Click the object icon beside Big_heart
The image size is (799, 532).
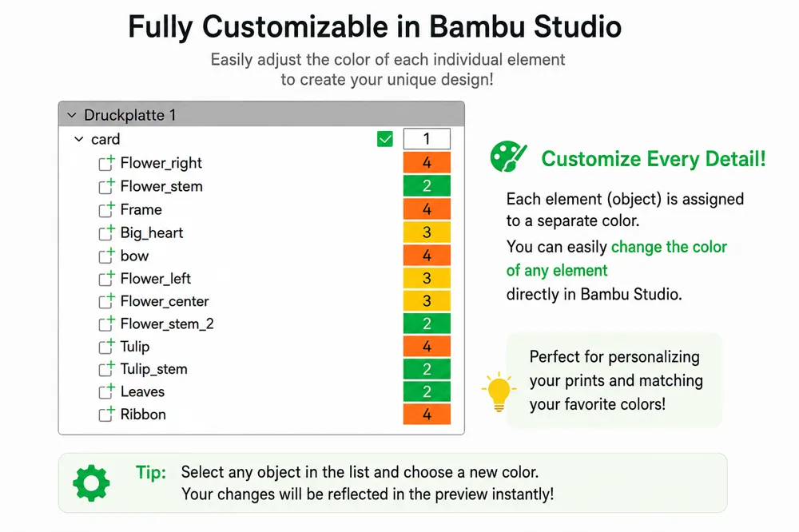(106, 232)
